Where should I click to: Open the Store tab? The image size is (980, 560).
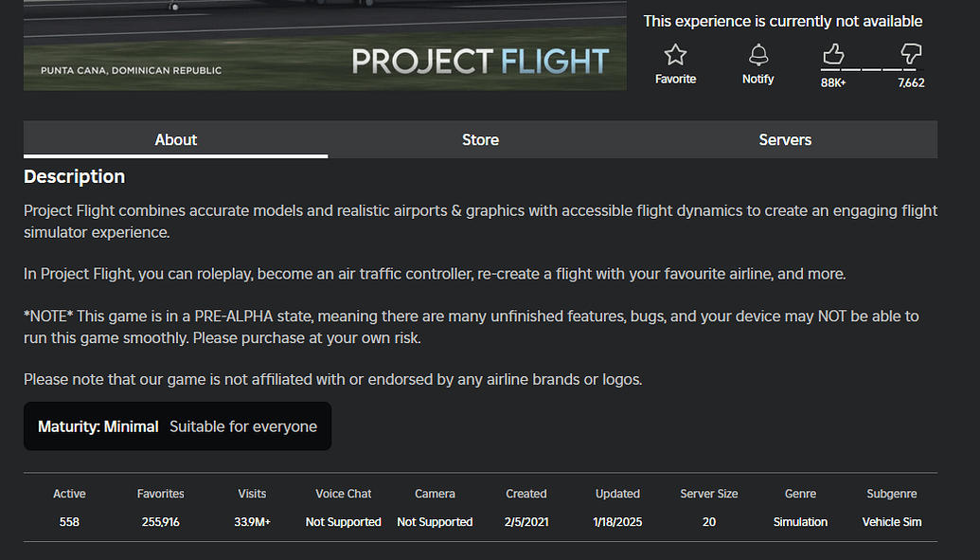[480, 139]
